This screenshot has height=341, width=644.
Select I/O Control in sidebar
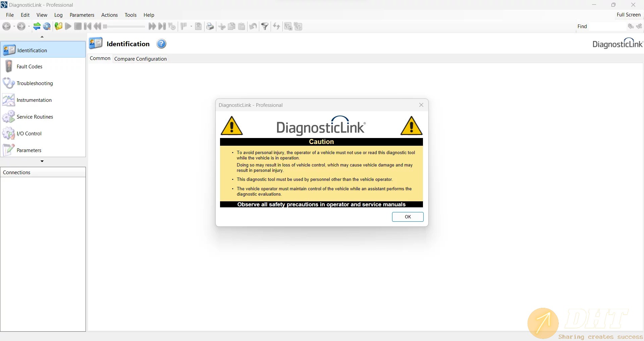pyautogui.click(x=29, y=134)
